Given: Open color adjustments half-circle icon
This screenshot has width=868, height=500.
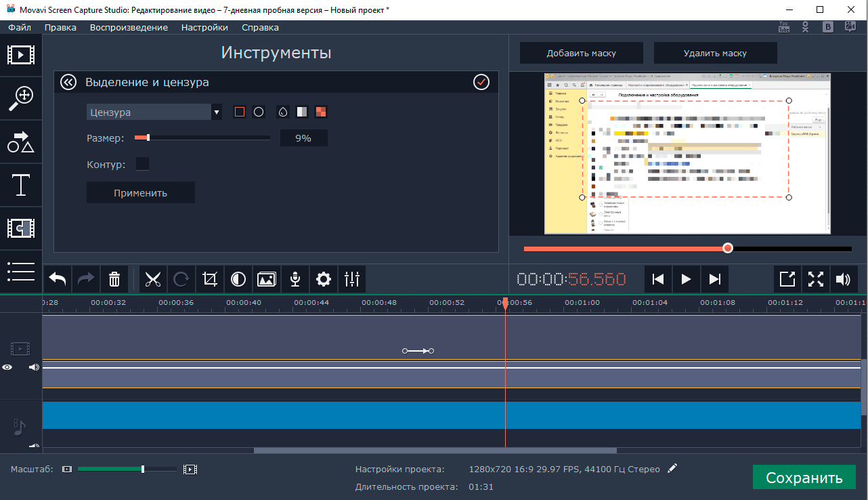Looking at the screenshot, I should pos(238,278).
